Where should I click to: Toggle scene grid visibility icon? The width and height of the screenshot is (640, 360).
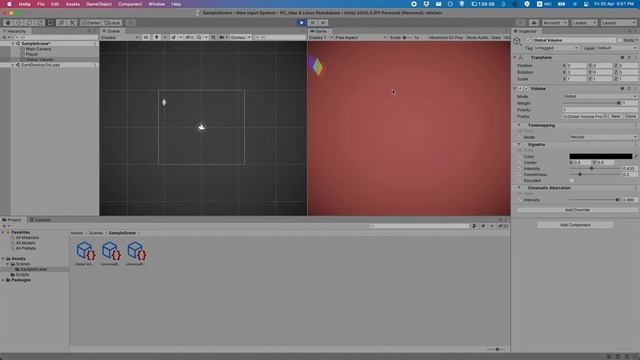point(200,38)
